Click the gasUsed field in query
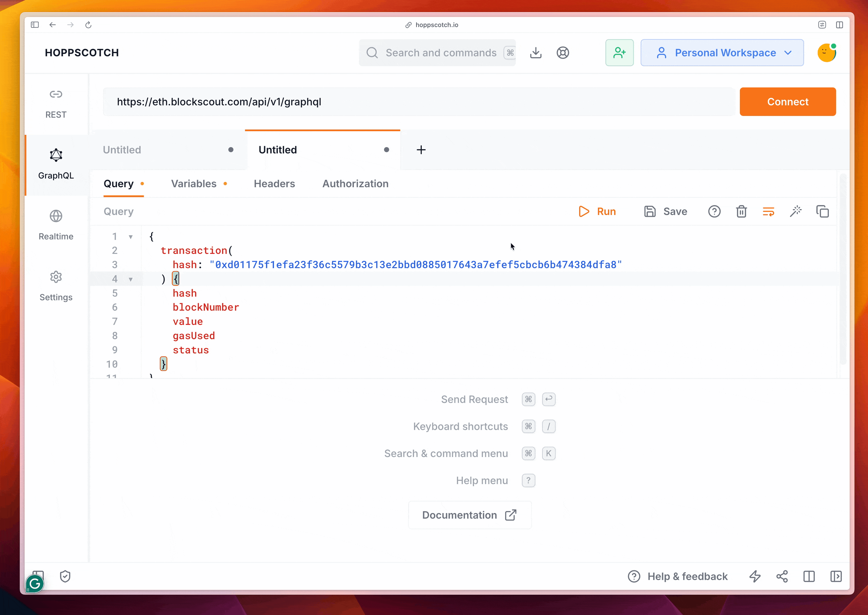Image resolution: width=868 pixels, height=615 pixels. 194,336
